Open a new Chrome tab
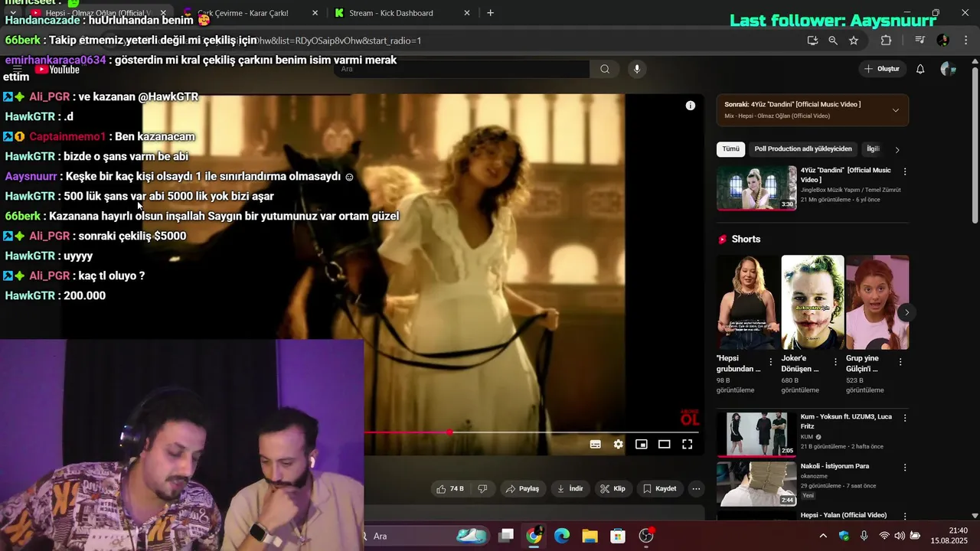The height and width of the screenshot is (551, 980). point(490,13)
